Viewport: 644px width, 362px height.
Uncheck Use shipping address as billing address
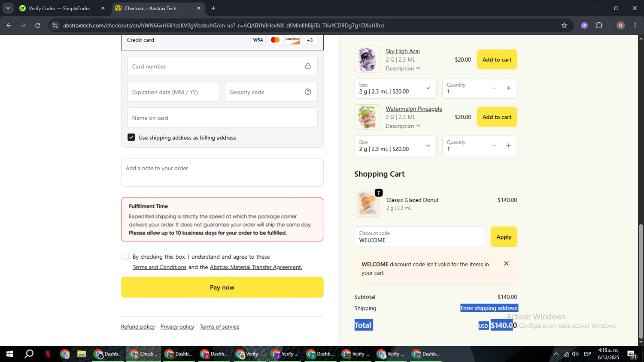131,137
